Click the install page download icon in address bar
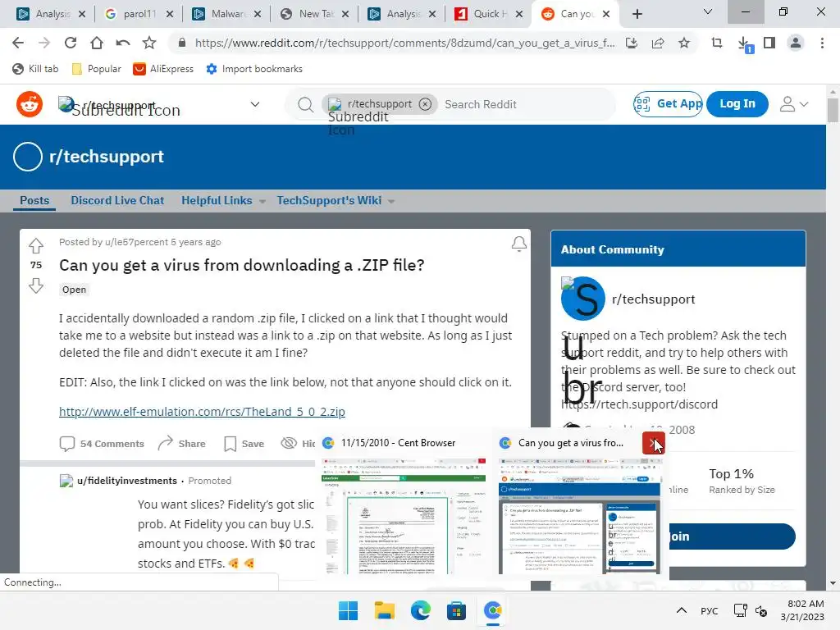840x630 pixels. tap(632, 43)
